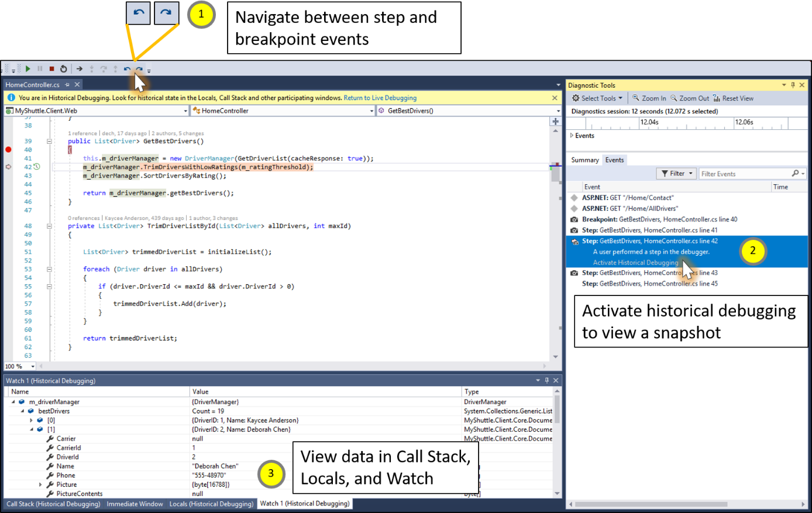This screenshot has height=513, width=812.
Task: Click the Restart debugging icon
Action: [64, 69]
